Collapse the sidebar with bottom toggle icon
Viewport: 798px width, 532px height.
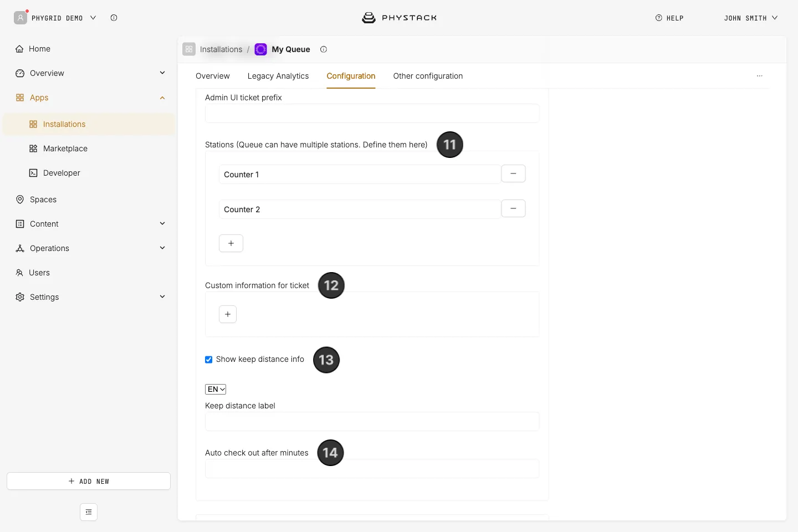[x=89, y=512]
